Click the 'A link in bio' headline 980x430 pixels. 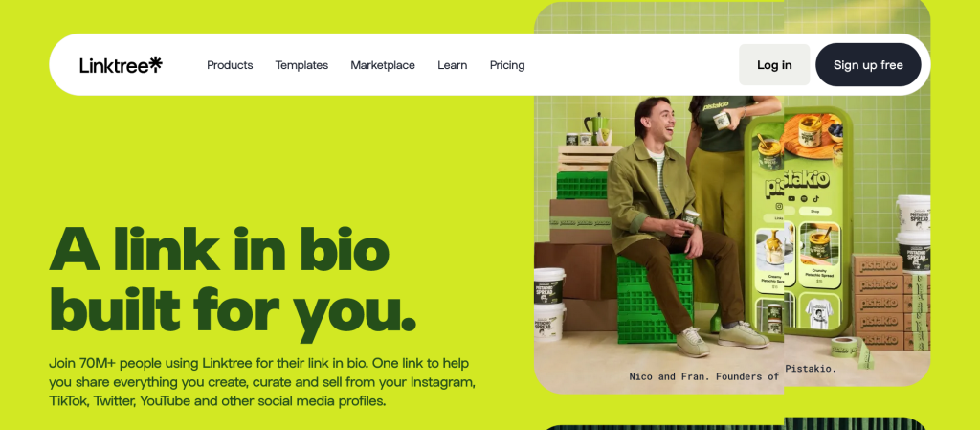pos(219,249)
